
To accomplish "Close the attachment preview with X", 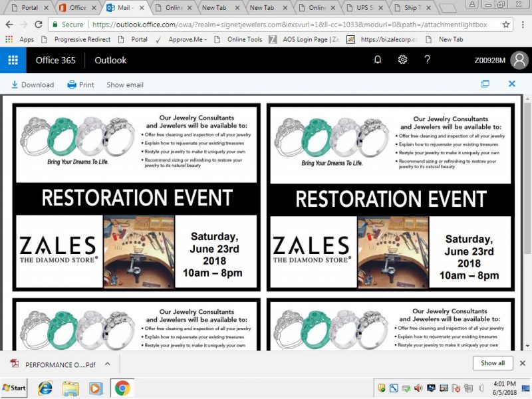I will click(512, 84).
